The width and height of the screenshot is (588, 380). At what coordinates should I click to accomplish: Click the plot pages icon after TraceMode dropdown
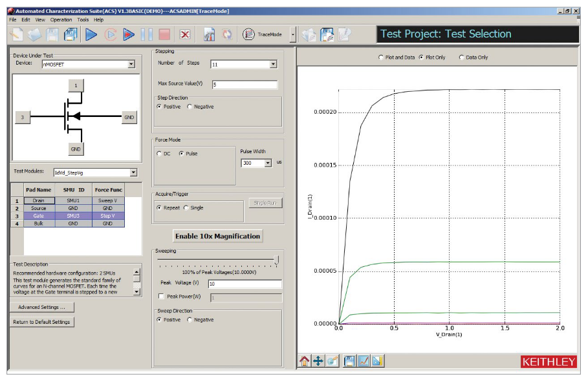309,34
